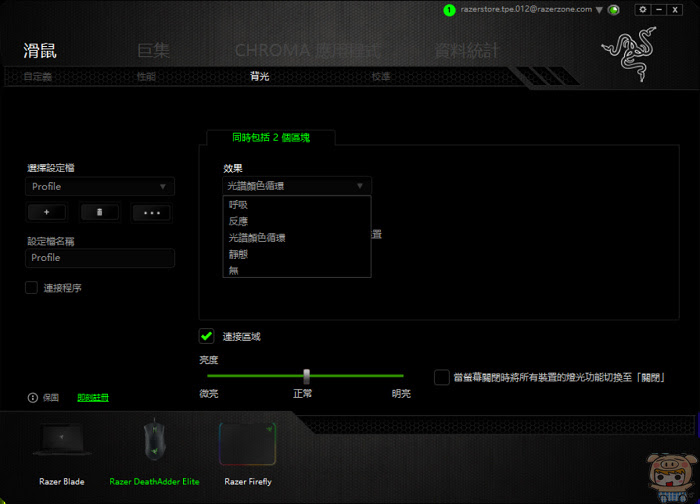Click the 保固 warranty label
This screenshot has width=700, height=504.
coord(51,397)
